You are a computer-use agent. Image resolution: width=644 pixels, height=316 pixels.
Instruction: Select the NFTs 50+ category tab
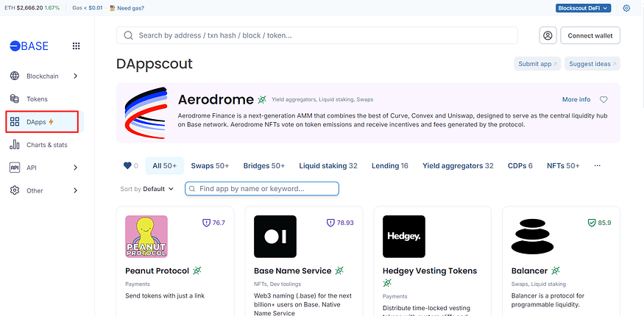[x=563, y=165]
